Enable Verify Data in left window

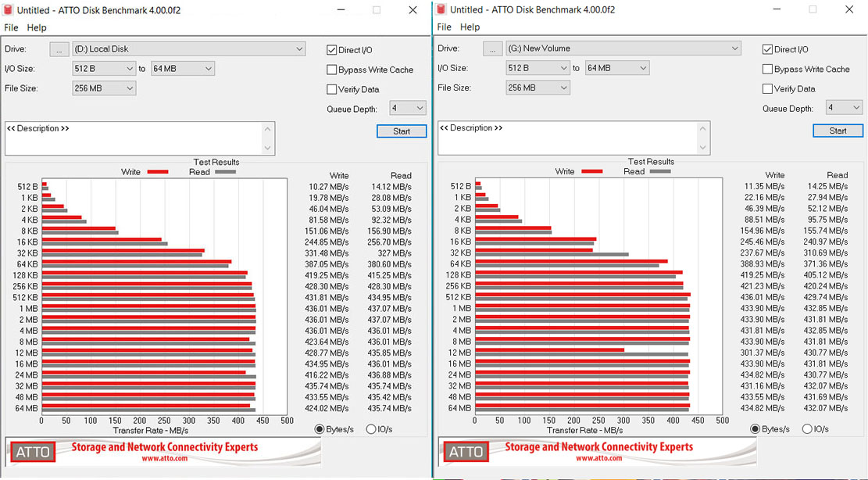[x=331, y=89]
